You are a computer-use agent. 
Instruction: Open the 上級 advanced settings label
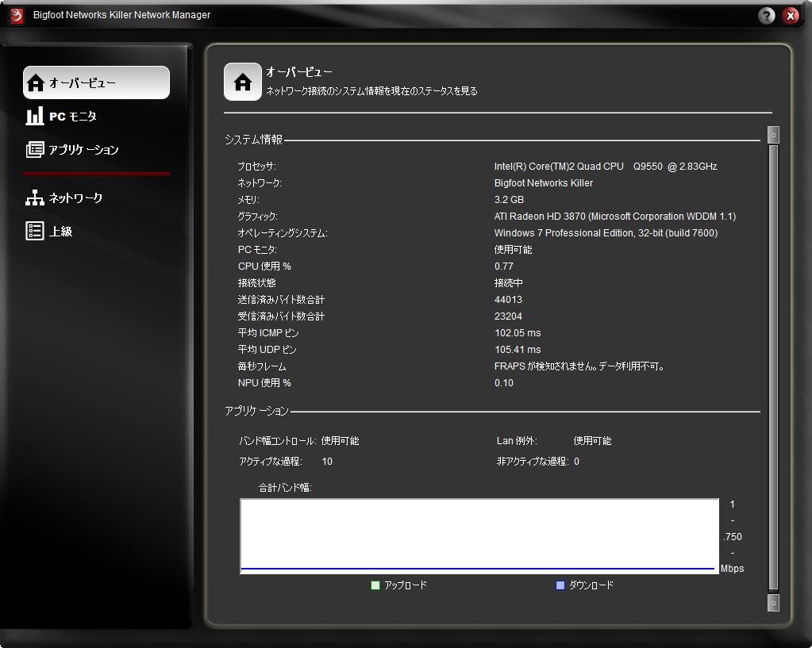coord(61,232)
